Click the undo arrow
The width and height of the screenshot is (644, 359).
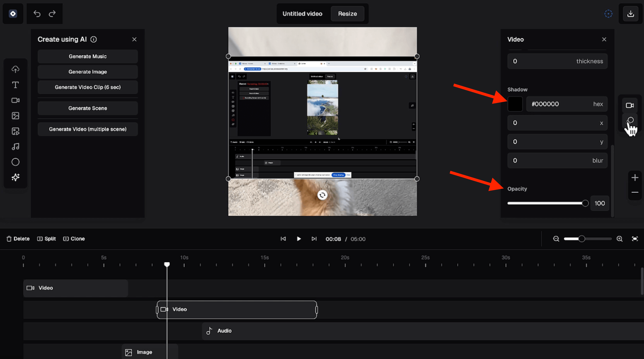(x=37, y=14)
